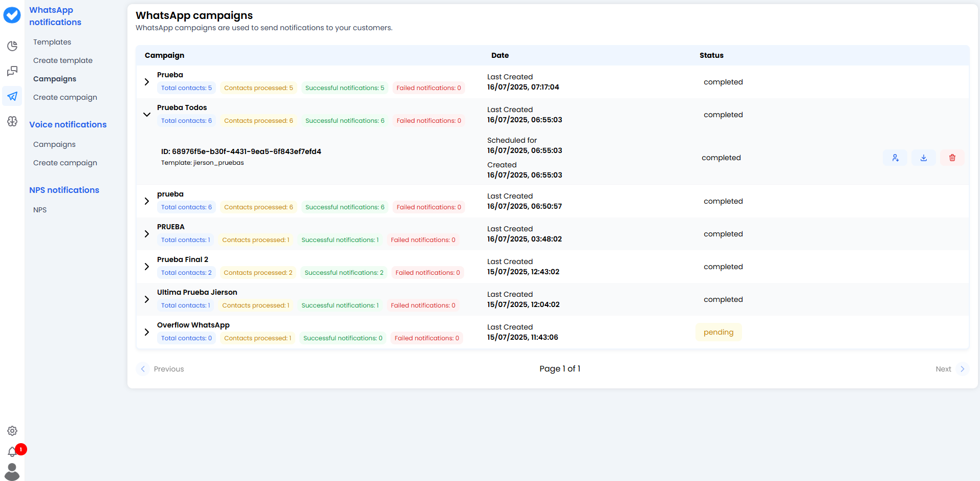
Task: Click Successful notifications: 0 badge
Action: (x=343, y=338)
